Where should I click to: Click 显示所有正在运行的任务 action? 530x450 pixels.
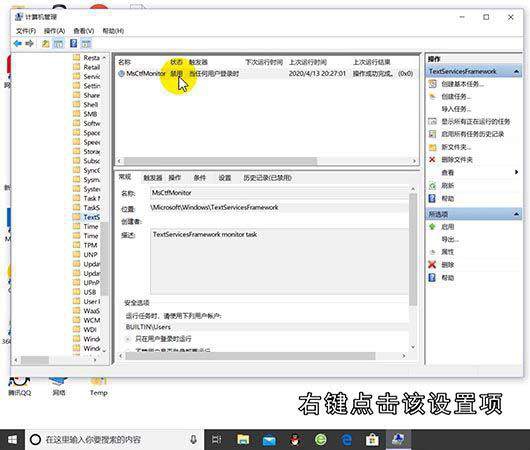476,121
